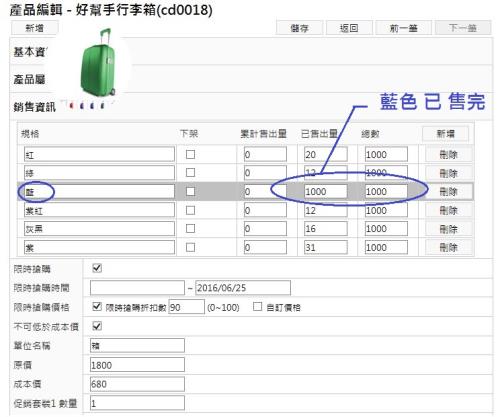Viewport: 500px width, 417px height.
Task: Click the 原價 field showing 1800
Action: (x=137, y=365)
